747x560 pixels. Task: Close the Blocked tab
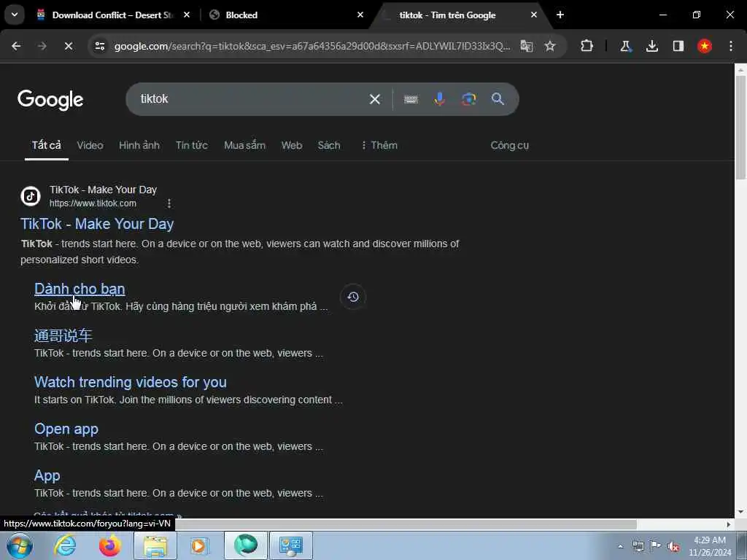(360, 15)
